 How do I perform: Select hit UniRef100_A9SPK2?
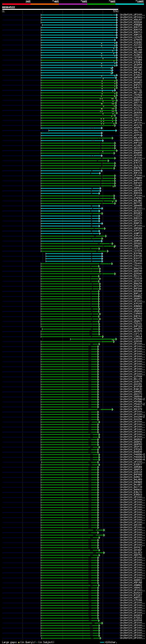click(131, 128)
